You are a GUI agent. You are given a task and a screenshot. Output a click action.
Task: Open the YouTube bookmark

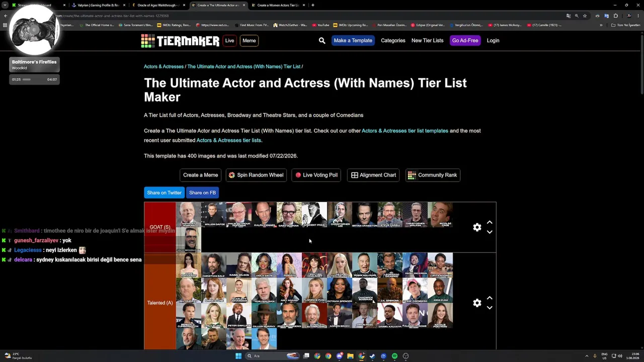point(320,25)
